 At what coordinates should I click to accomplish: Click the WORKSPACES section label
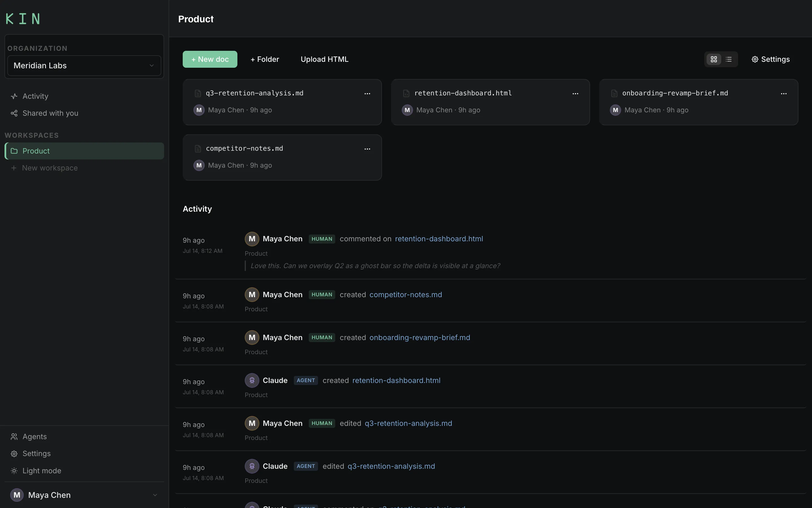click(x=32, y=135)
